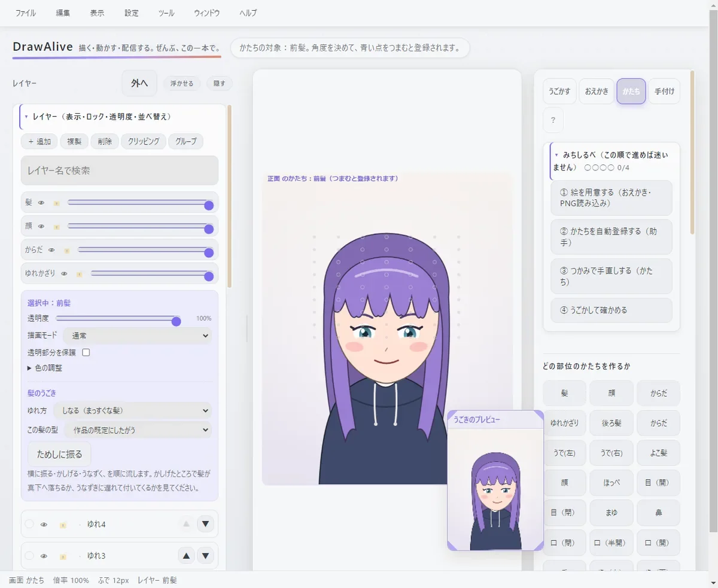Open the ファイル menu
Screen dimensions: 718x588
coord(25,13)
